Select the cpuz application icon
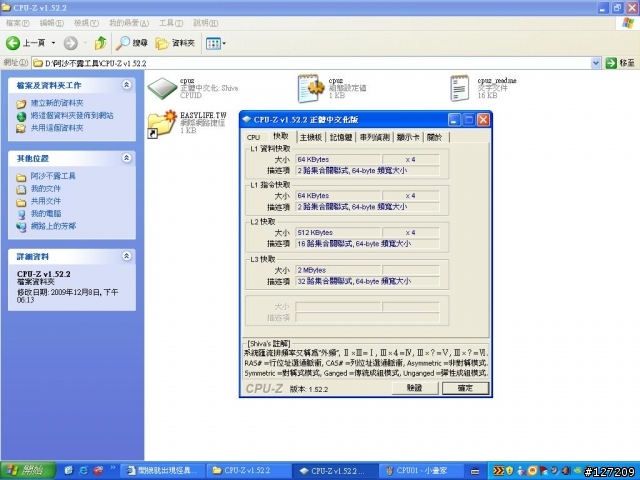 tap(162, 88)
